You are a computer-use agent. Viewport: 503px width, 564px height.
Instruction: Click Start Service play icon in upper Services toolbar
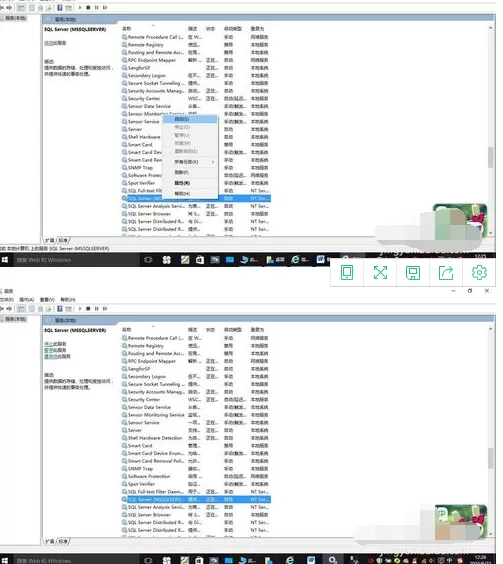coord(81,8)
